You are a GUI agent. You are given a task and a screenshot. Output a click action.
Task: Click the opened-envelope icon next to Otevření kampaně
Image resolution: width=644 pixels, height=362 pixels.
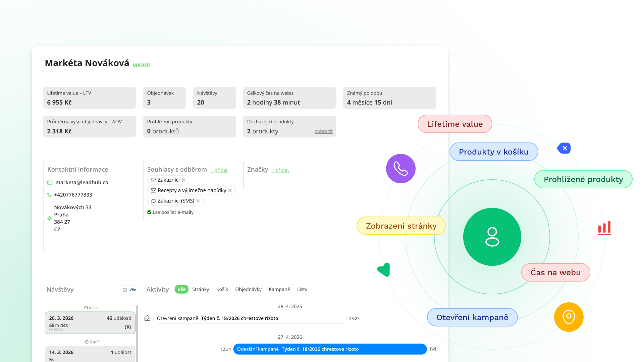(147, 318)
